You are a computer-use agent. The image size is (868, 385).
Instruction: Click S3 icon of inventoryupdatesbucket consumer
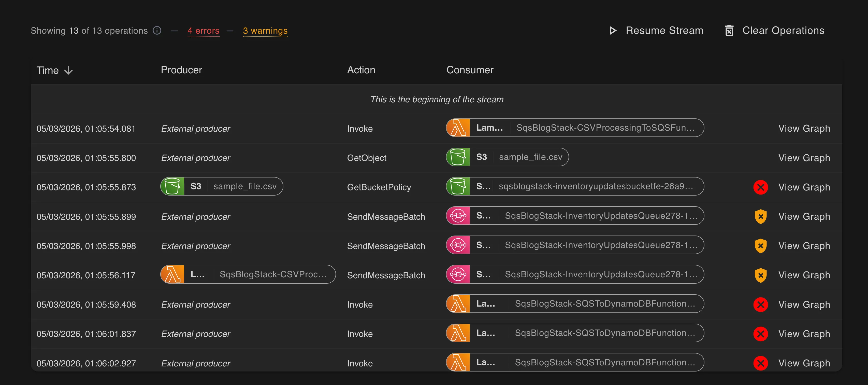[458, 186]
